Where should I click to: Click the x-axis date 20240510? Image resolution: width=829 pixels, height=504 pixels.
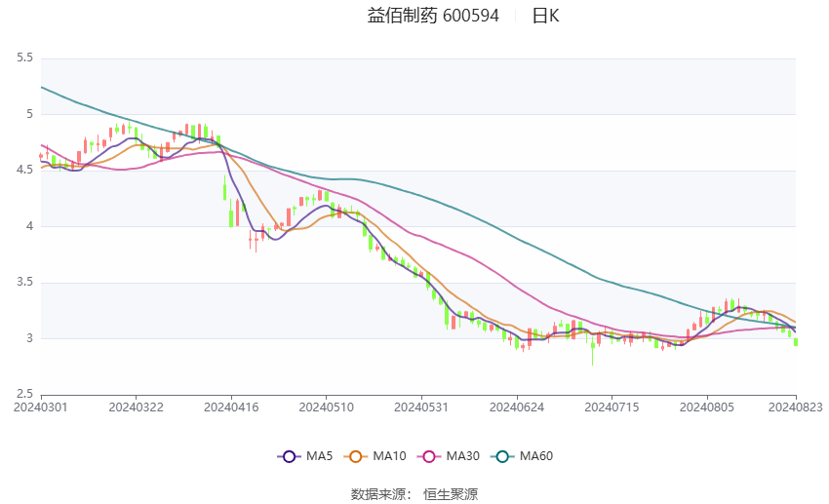click(326, 407)
